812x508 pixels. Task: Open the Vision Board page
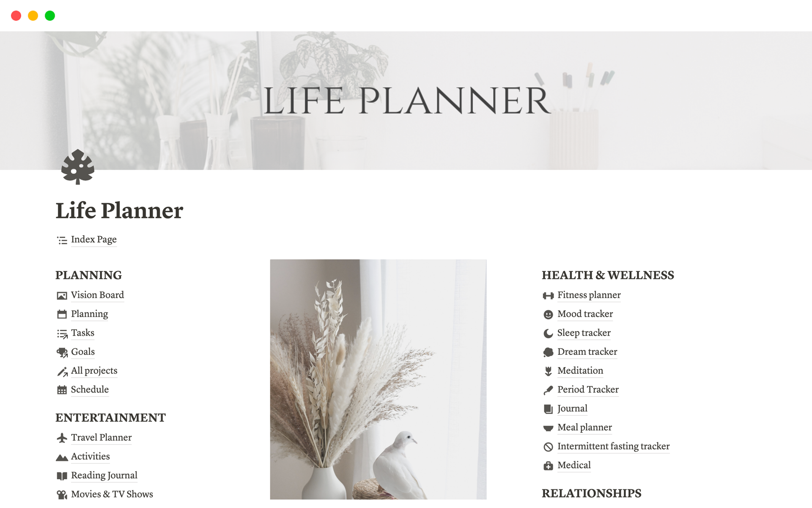[97, 294]
